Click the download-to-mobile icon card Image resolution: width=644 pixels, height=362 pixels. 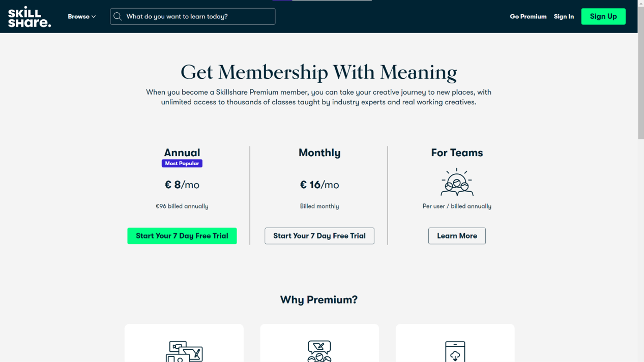pos(455,343)
